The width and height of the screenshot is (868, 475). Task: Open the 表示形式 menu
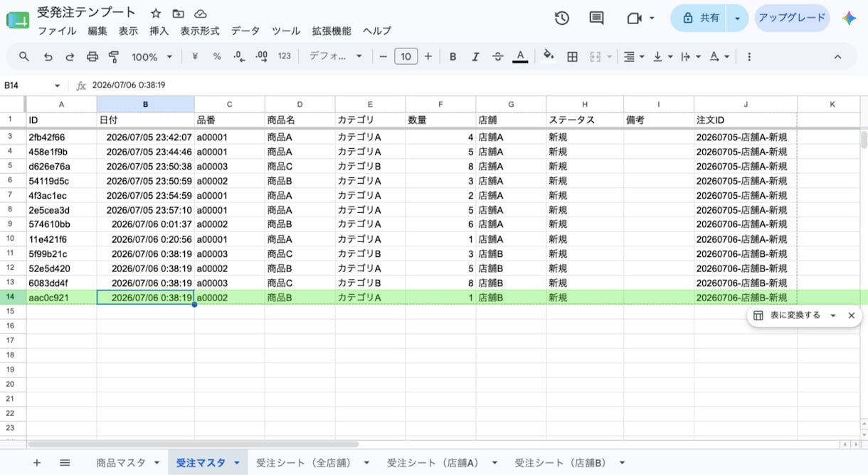(200, 31)
